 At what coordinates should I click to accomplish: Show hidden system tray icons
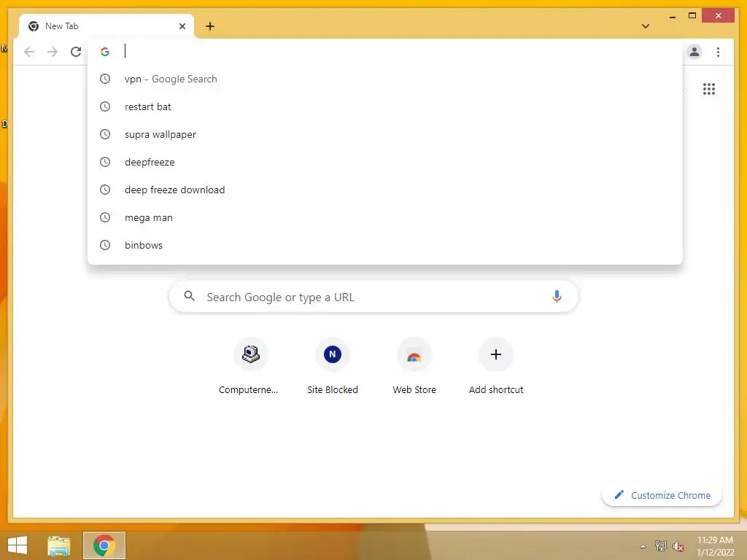coord(643,545)
